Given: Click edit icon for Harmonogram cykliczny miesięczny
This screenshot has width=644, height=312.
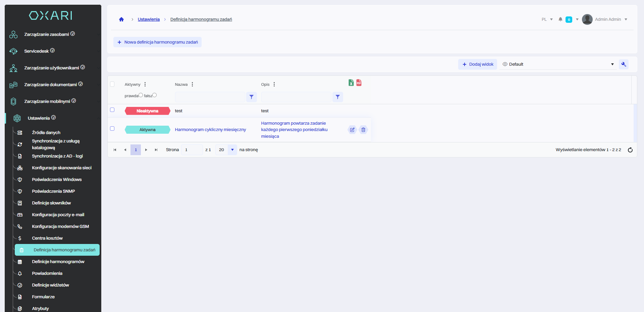Looking at the screenshot, I should pos(352,130).
